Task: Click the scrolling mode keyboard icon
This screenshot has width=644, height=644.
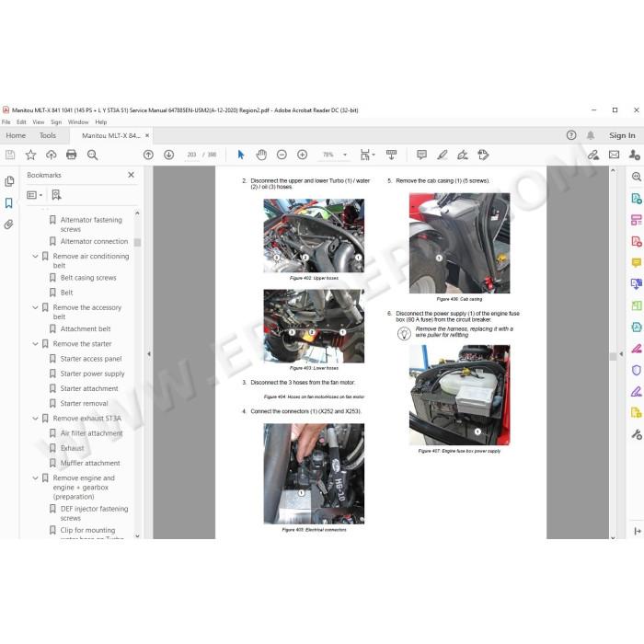Action: (x=391, y=155)
